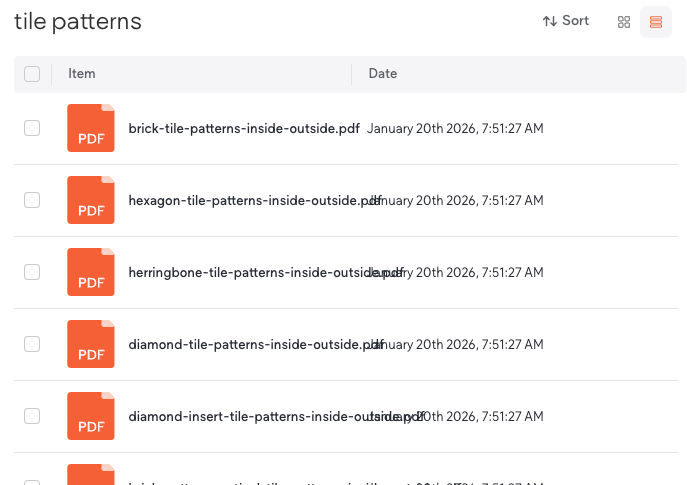Click the diamond-tile-patterns PDF icon
Image resolution: width=687 pixels, height=485 pixels.
coord(91,344)
